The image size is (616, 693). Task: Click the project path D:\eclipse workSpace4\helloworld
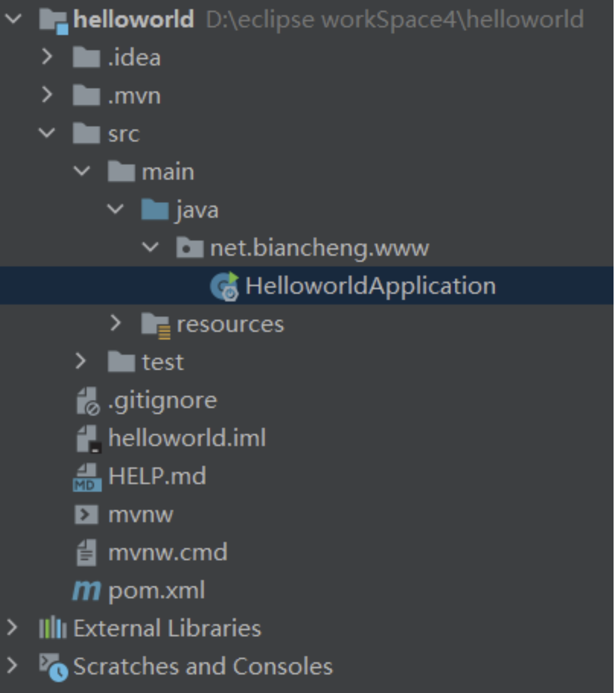click(x=395, y=20)
